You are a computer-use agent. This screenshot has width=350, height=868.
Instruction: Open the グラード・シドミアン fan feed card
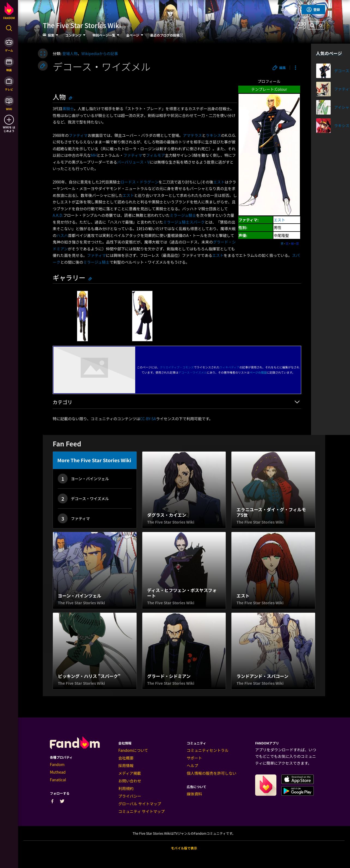[x=184, y=651]
